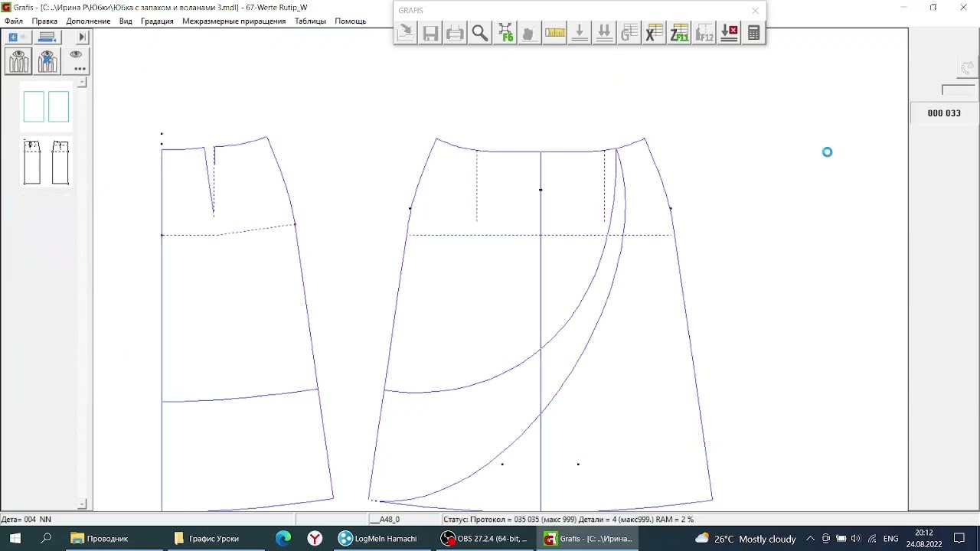Open the Таблицы menu
Screen dimensions: 980x551
coord(310,21)
